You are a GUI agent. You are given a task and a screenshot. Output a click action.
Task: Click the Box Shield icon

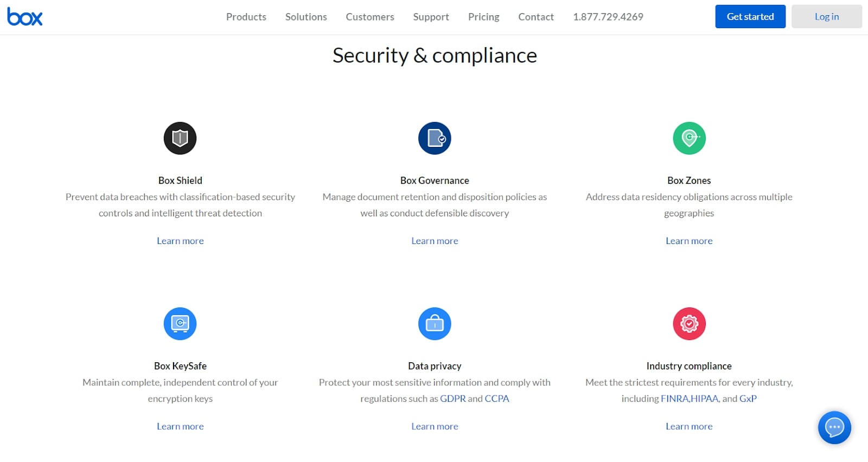180,138
